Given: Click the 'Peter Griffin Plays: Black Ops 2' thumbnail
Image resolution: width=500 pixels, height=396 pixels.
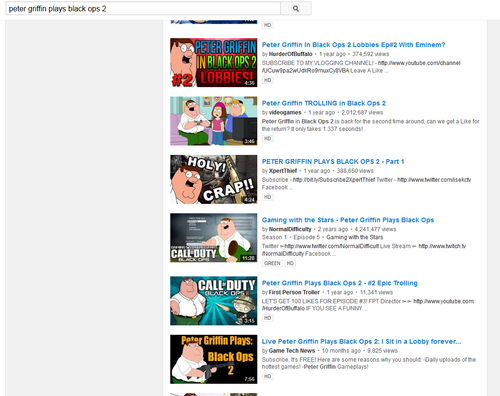Looking at the screenshot, I should (214, 359).
